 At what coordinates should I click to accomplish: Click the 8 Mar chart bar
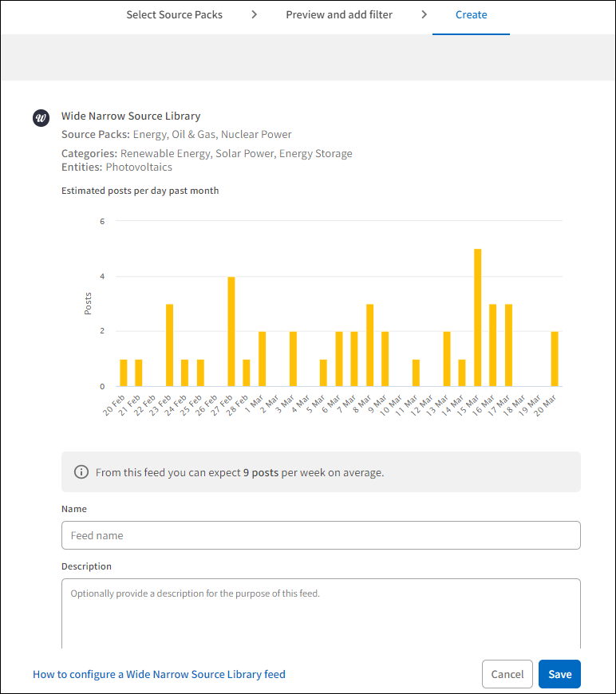[369, 346]
